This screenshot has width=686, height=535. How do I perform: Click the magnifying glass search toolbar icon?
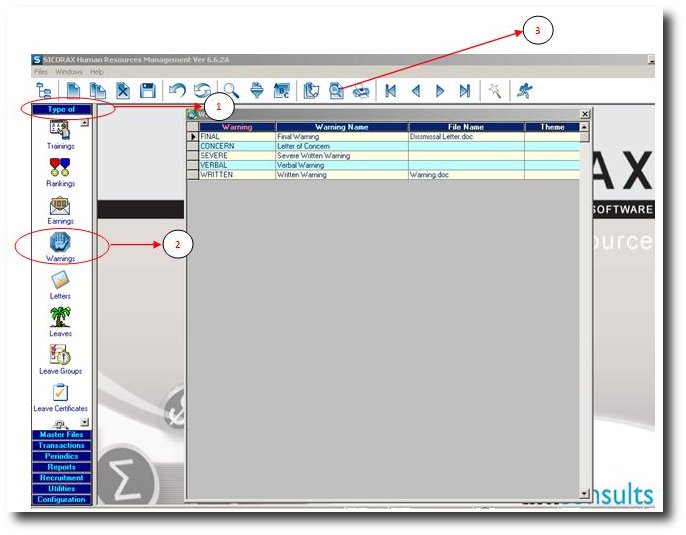coord(231,90)
